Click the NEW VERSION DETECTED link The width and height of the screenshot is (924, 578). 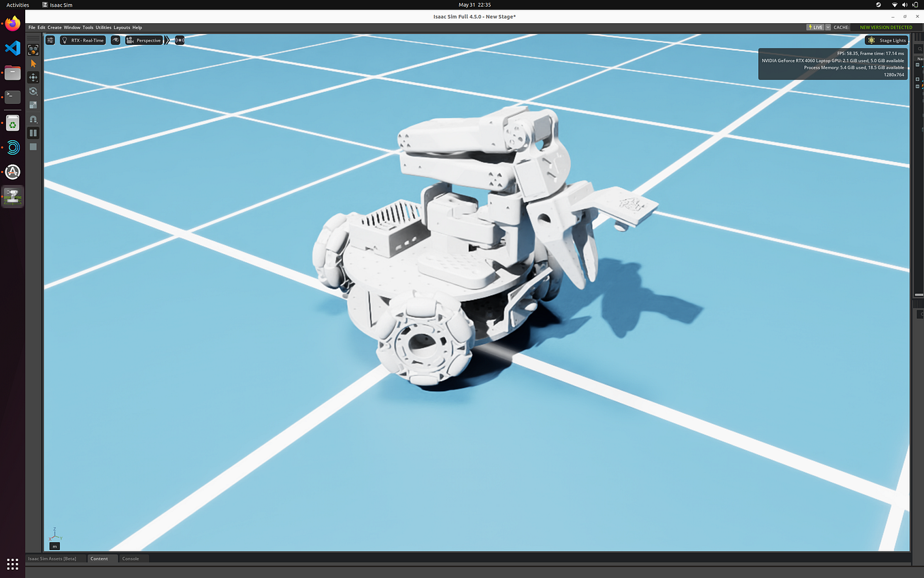coord(884,27)
